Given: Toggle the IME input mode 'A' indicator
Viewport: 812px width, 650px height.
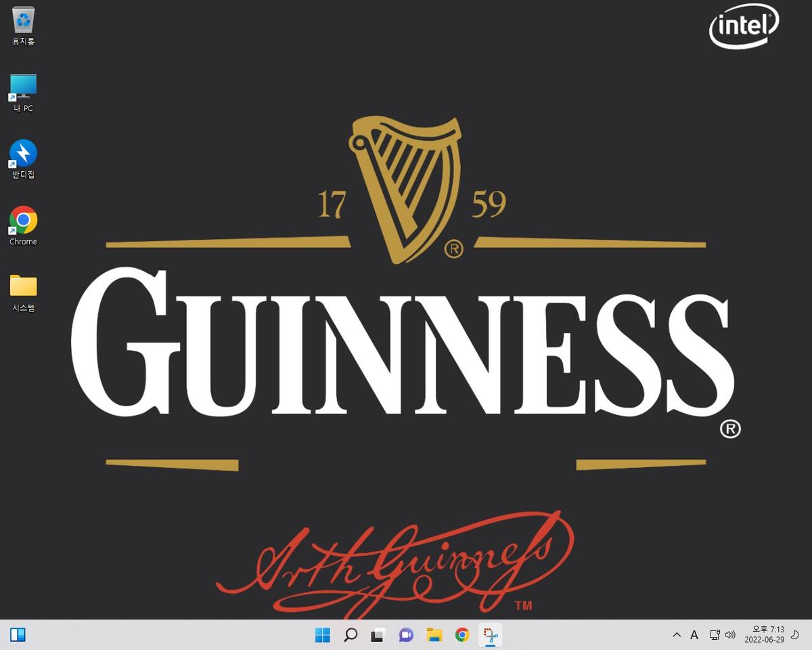Looking at the screenshot, I should pyautogui.click(x=694, y=635).
